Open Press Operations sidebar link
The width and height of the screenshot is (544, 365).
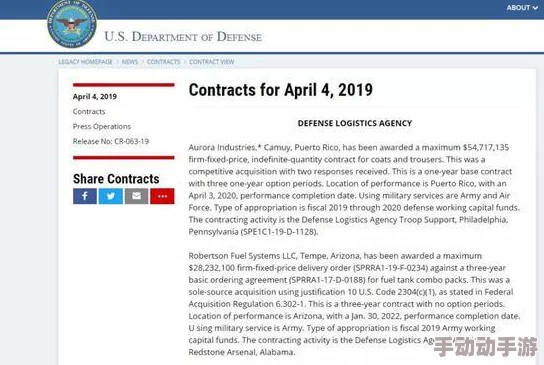102,126
